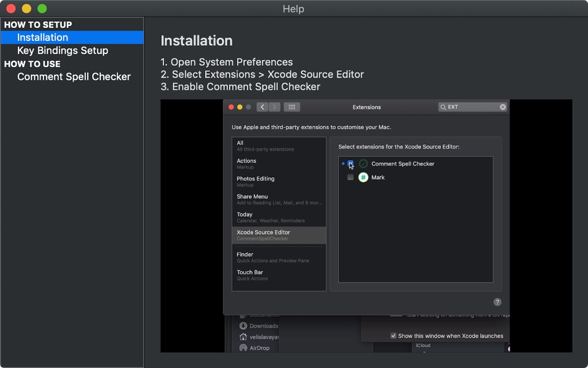Screen dimensions: 588x368
Task: Click the Comment Spell Checker extension label
Action: point(403,164)
